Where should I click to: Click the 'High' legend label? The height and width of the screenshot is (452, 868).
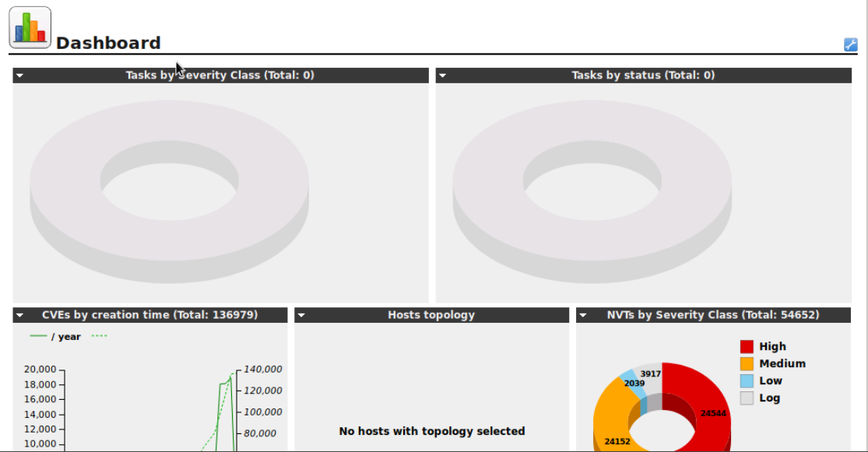click(772, 347)
